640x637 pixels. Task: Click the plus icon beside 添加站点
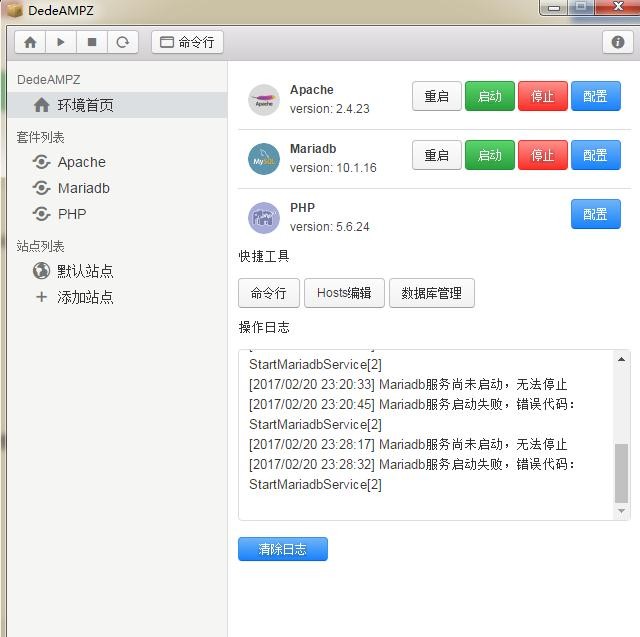41,297
